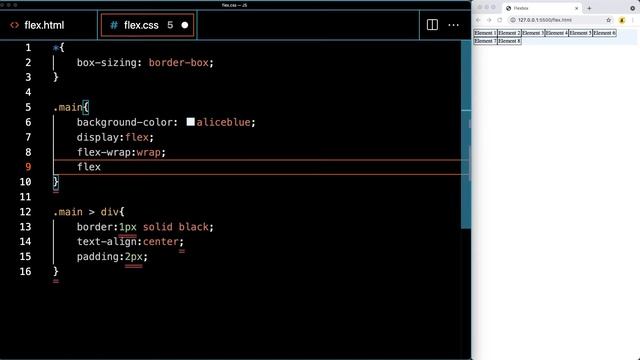The height and width of the screenshot is (360, 640).
Task: Close the Flexbox browser tab
Action: 576,8
